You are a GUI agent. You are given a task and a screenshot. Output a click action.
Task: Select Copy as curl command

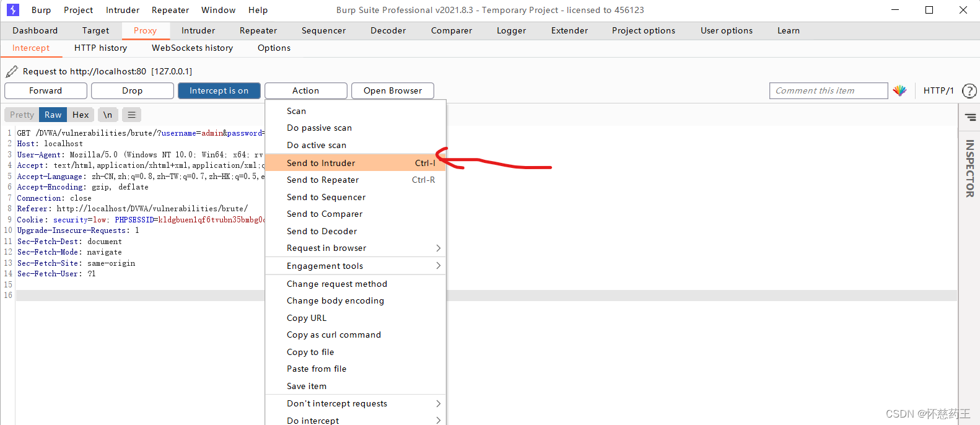tap(356, 335)
